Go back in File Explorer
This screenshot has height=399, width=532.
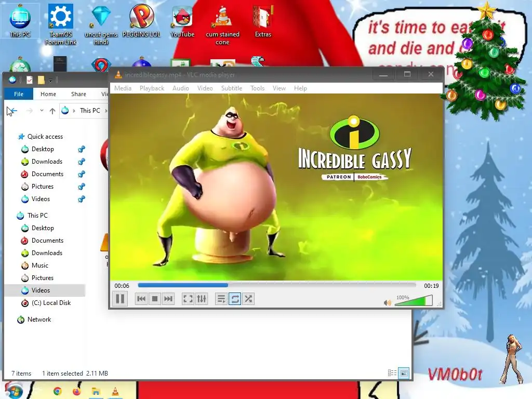pos(12,111)
